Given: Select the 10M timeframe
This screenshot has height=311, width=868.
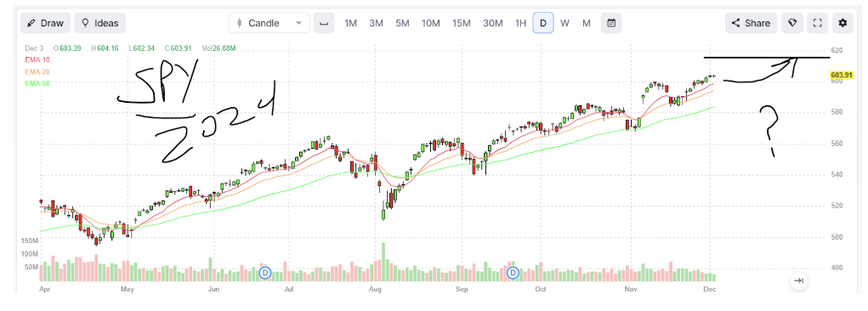Looking at the screenshot, I should tap(431, 23).
